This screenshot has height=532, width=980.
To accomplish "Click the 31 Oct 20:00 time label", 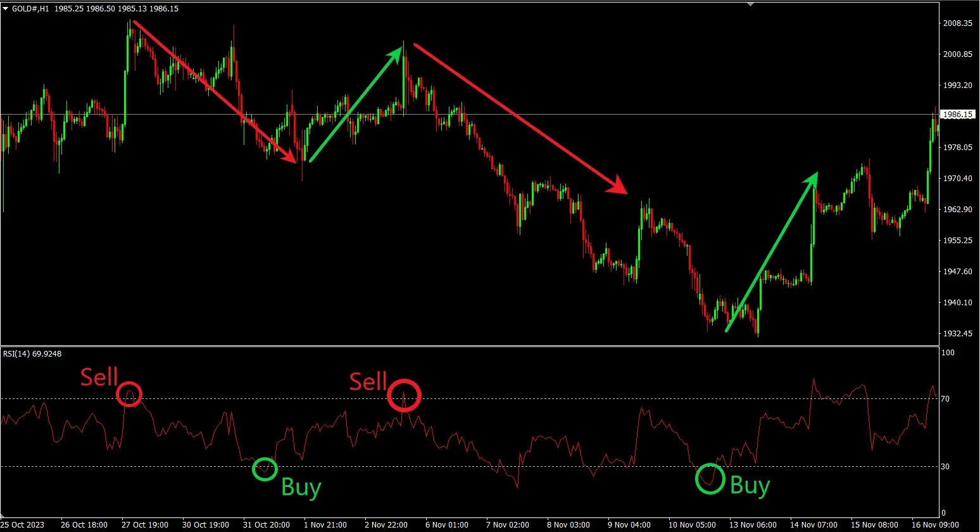I will (x=267, y=525).
